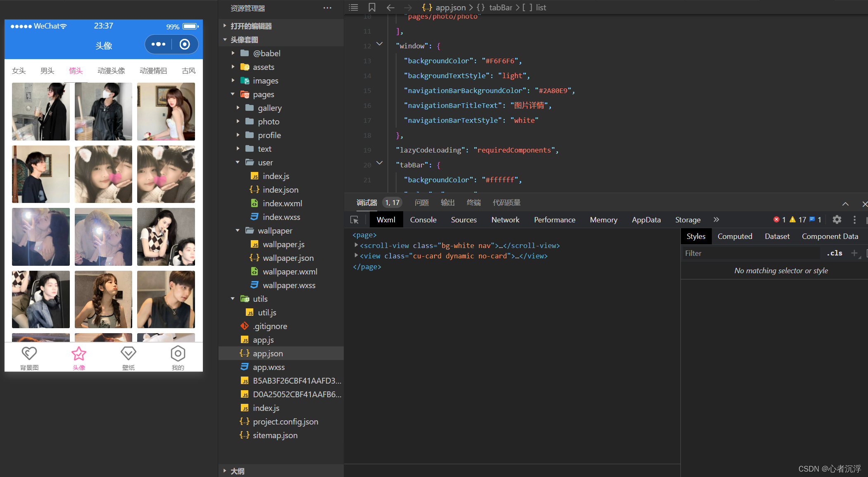Fold the "window" block at line 12
Viewport: 868px width, 477px height.
click(379, 44)
